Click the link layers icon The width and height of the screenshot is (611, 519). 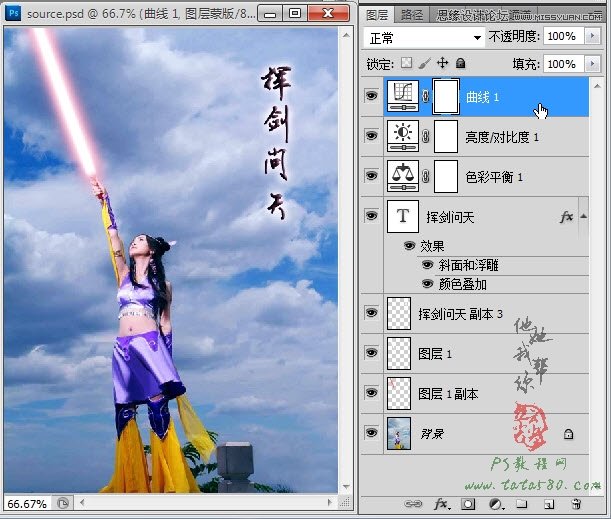(x=413, y=503)
